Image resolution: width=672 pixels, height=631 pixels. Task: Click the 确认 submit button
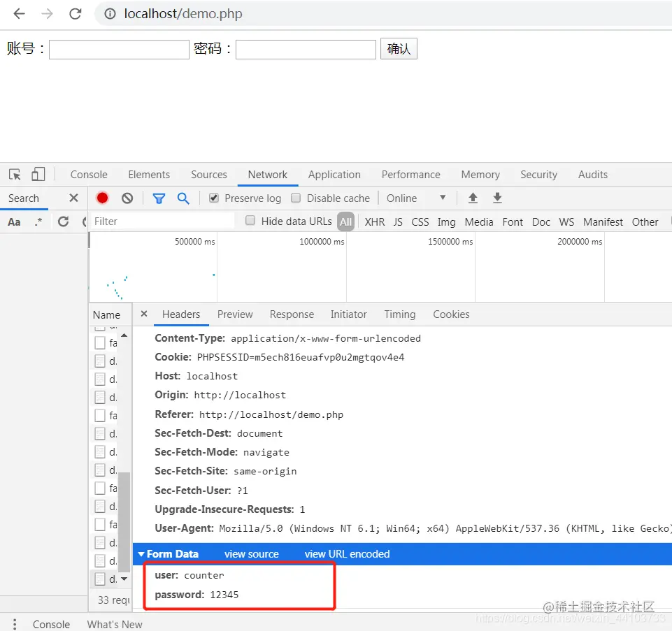(399, 49)
